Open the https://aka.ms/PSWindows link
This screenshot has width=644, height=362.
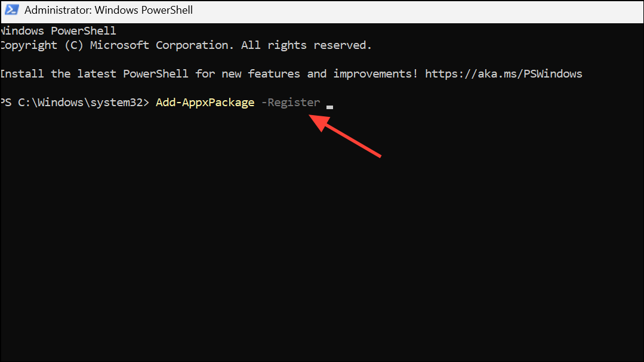[503, 74]
